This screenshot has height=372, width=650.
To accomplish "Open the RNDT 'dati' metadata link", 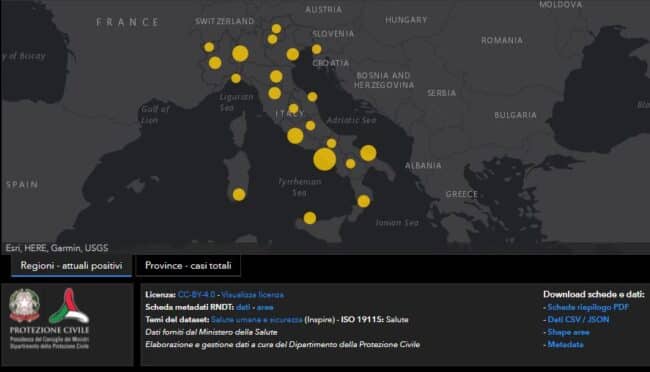I will (x=243, y=307).
